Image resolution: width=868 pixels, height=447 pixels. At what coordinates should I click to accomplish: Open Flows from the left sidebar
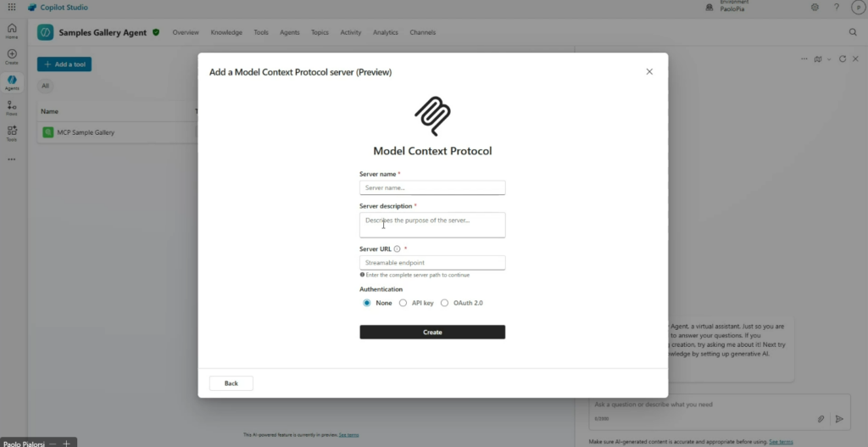pos(12,108)
